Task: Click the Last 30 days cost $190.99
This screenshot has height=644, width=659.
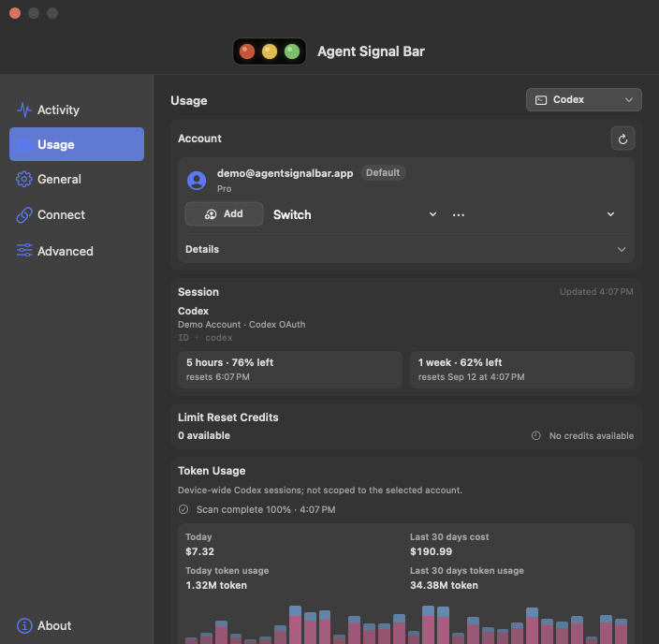Action: coord(431,551)
